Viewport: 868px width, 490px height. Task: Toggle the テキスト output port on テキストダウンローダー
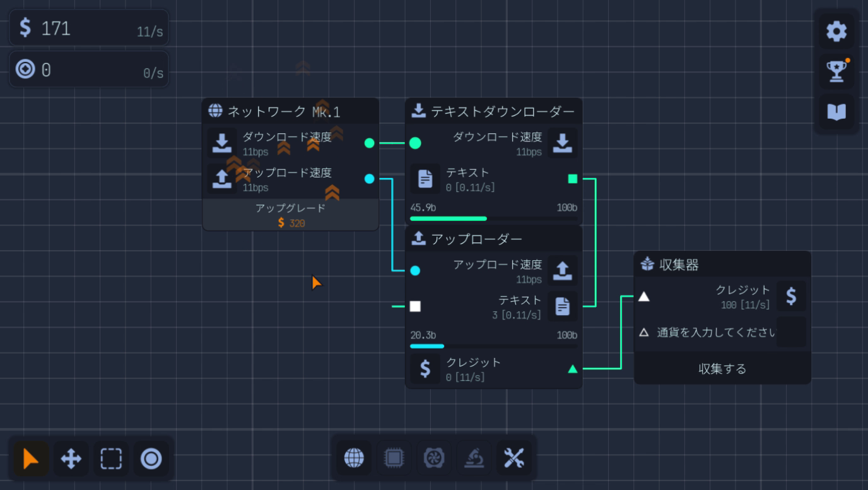(x=572, y=179)
